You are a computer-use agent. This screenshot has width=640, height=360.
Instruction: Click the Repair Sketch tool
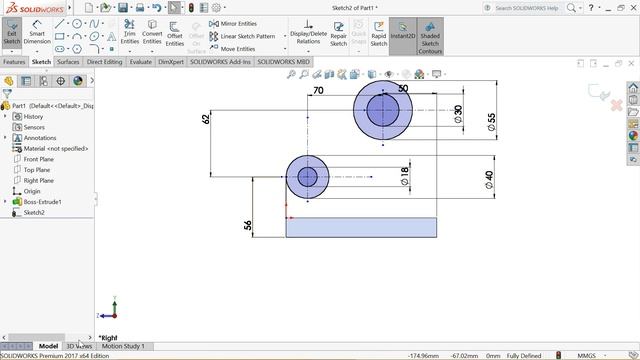tap(338, 33)
